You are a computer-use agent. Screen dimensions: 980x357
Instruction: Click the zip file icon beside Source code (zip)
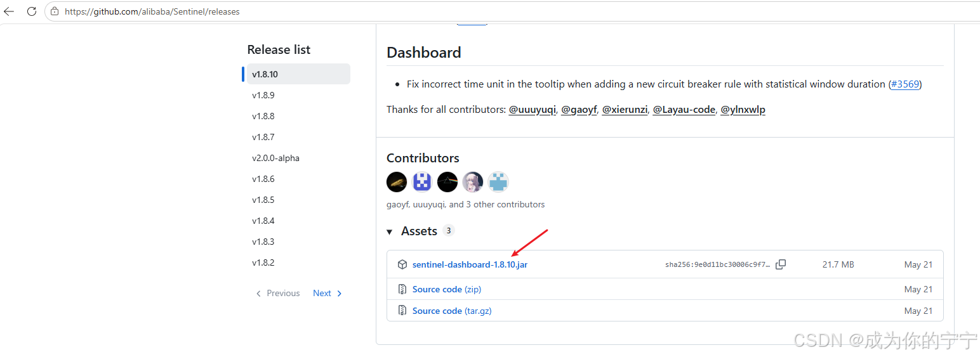point(402,289)
